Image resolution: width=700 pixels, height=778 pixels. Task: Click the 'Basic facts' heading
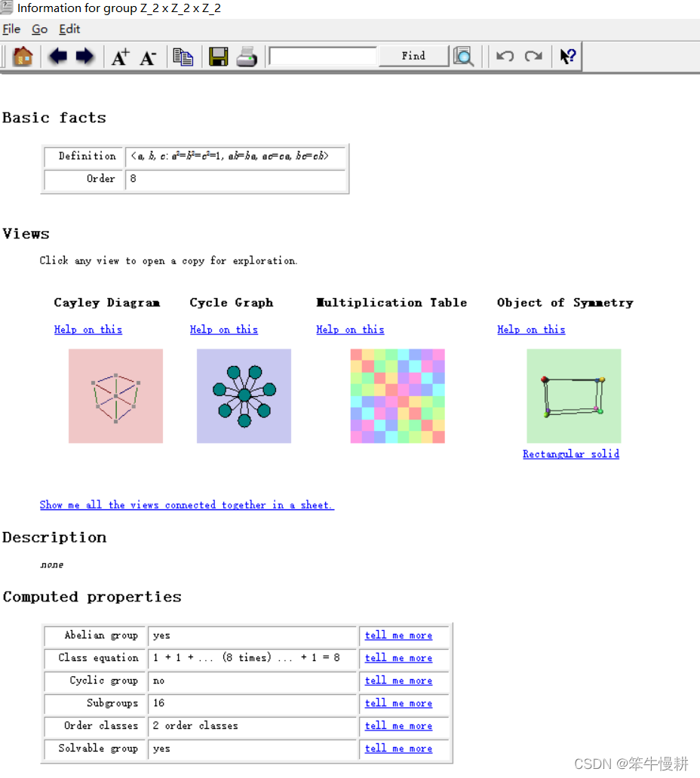[x=54, y=118]
